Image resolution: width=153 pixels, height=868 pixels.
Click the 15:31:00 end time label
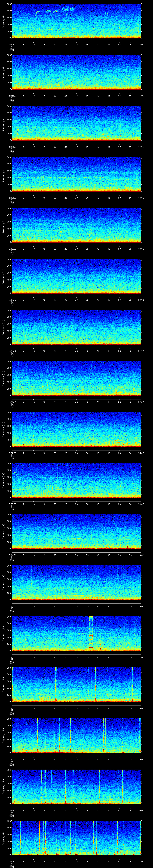click(x=141, y=861)
